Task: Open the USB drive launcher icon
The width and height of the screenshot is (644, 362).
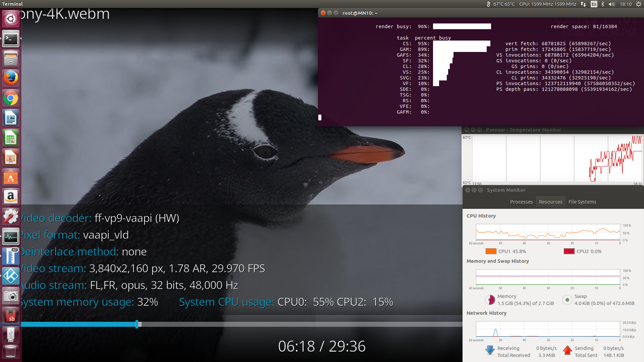Action: pos(11,335)
